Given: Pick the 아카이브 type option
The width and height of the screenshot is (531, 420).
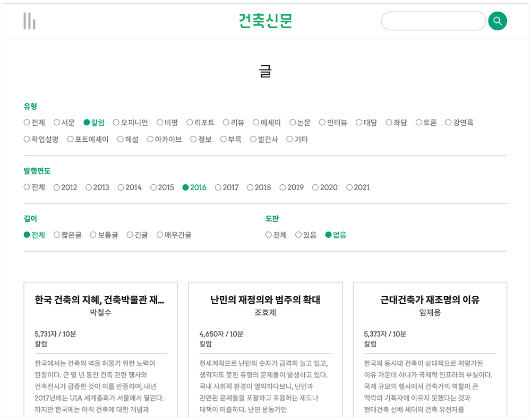Looking at the screenshot, I should click(164, 140).
